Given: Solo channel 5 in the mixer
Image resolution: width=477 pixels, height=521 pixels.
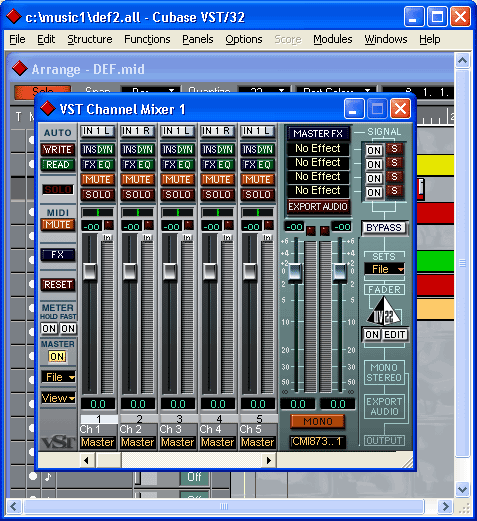Looking at the screenshot, I should tap(258, 195).
